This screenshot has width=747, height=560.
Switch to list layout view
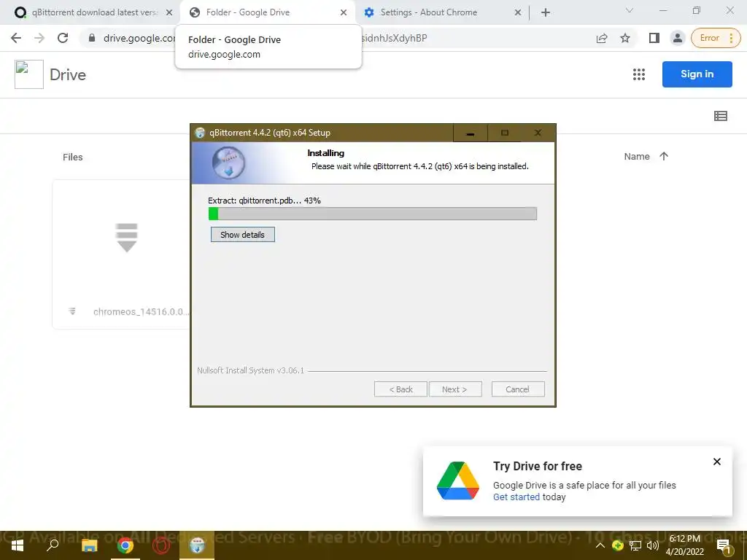point(720,116)
